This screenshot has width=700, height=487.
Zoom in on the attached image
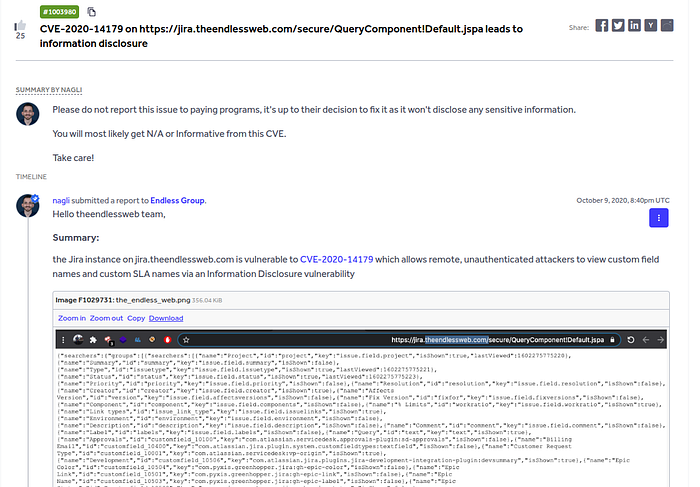pos(72,318)
